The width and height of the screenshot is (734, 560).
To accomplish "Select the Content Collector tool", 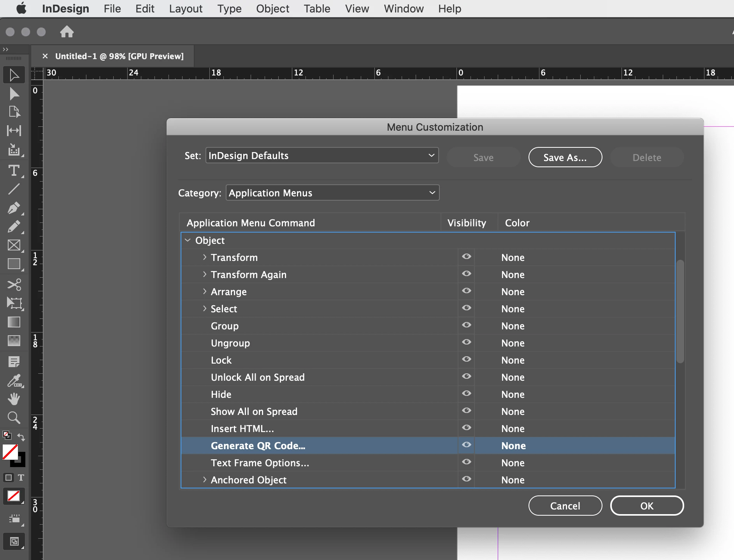I will tap(14, 149).
